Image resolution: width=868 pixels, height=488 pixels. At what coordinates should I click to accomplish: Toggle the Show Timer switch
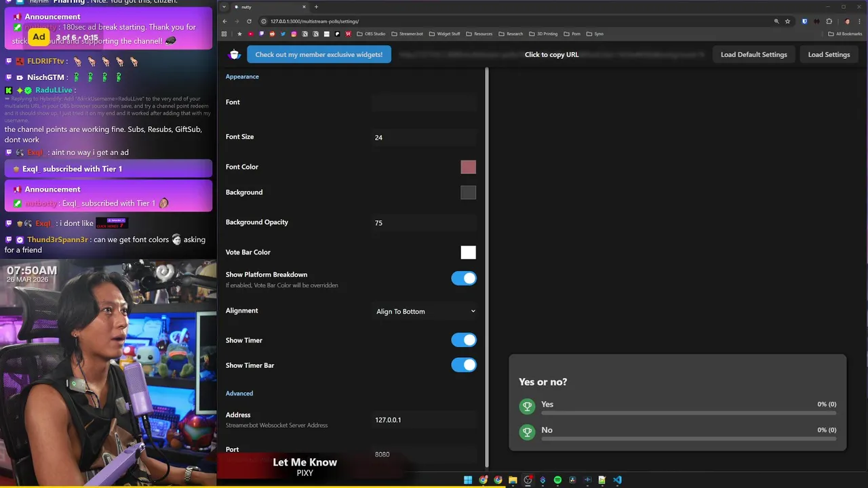pos(464,340)
